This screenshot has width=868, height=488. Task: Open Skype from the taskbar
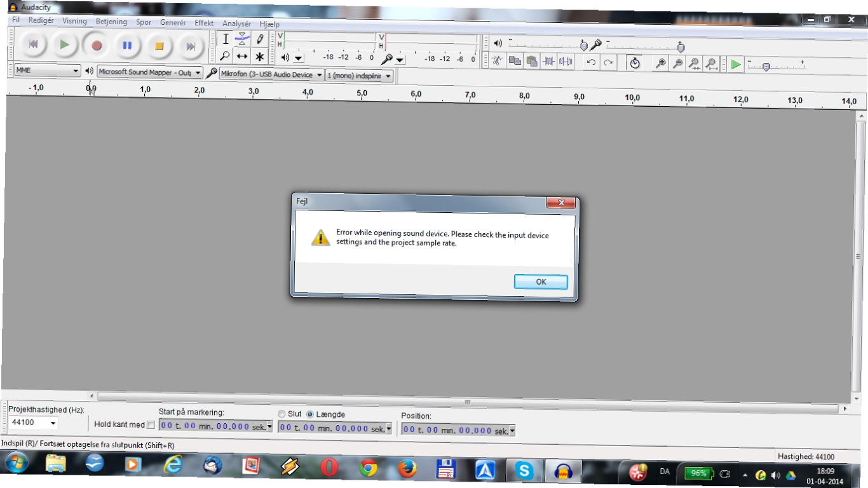524,471
